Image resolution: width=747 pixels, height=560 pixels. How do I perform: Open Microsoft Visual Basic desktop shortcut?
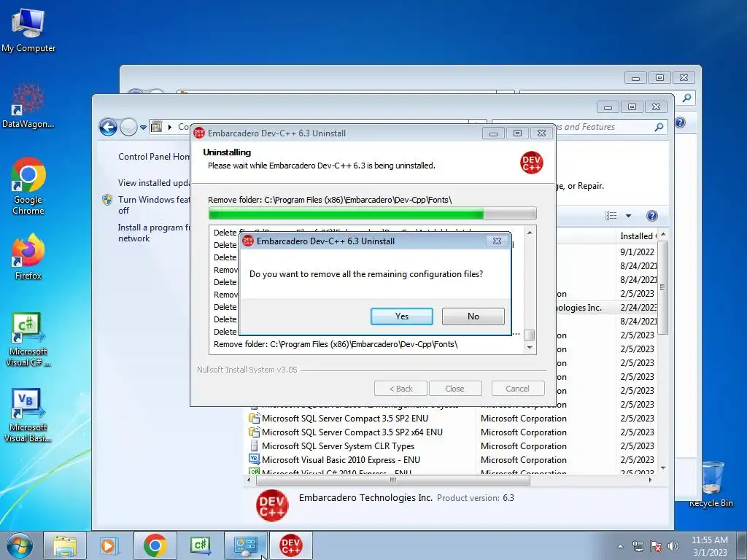pyautogui.click(x=28, y=416)
